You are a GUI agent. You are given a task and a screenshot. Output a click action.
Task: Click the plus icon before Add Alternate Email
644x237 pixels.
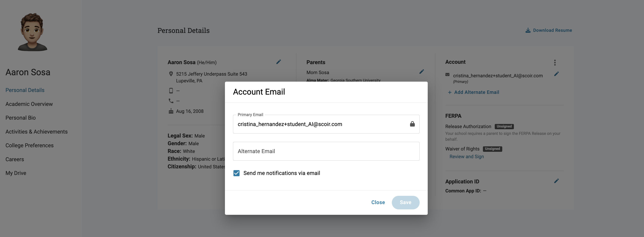coord(449,92)
